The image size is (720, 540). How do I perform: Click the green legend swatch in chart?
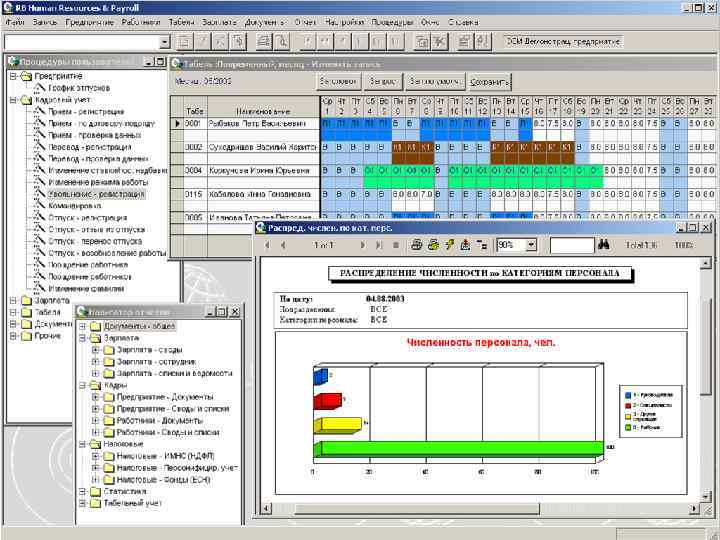628,428
